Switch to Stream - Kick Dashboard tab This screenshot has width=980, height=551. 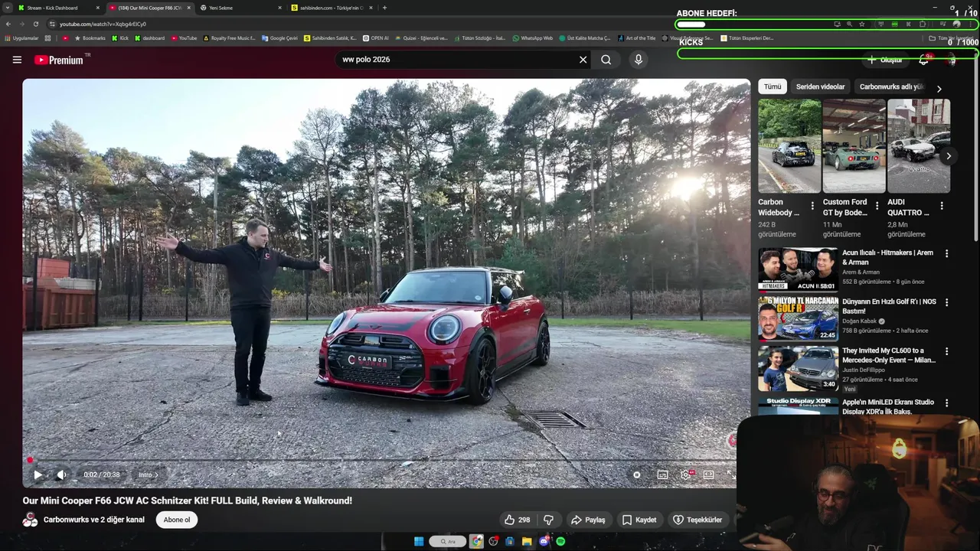pyautogui.click(x=58, y=8)
